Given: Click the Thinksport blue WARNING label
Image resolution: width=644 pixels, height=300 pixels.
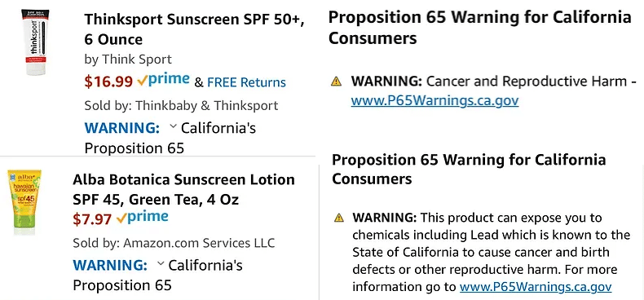Looking at the screenshot, I should click(122, 128).
